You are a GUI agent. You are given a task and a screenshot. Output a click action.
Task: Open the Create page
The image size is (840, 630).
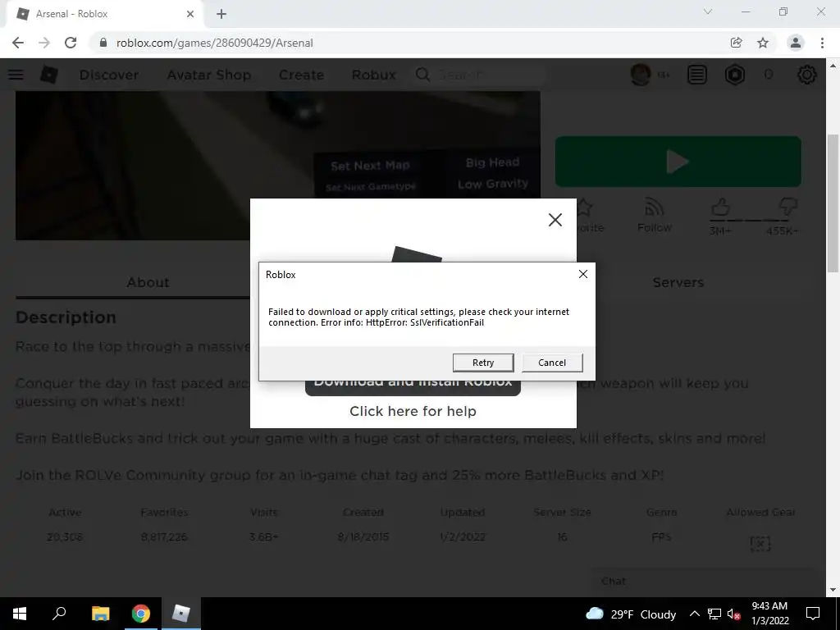click(x=301, y=75)
